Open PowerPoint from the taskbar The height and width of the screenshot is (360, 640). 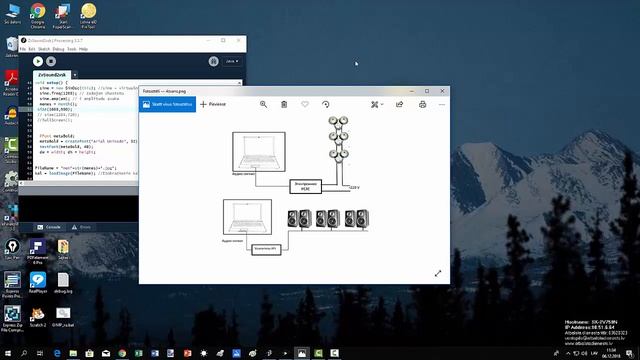click(x=187, y=353)
